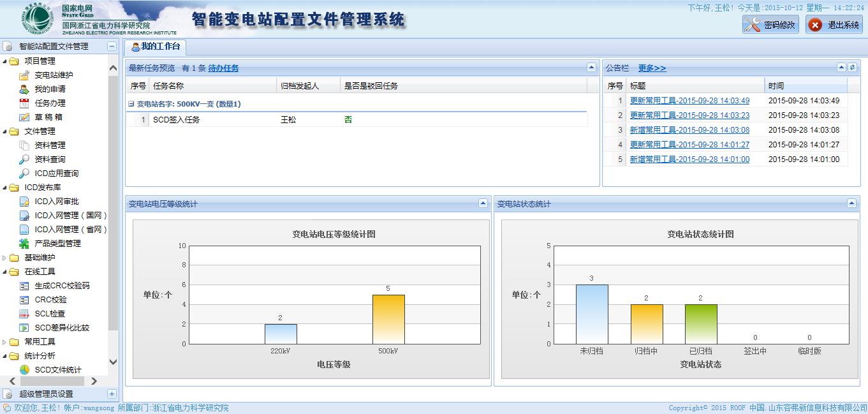Image resolution: width=868 pixels, height=414 pixels.
Task: Collapse the 500KV一变 task group
Action: point(131,104)
